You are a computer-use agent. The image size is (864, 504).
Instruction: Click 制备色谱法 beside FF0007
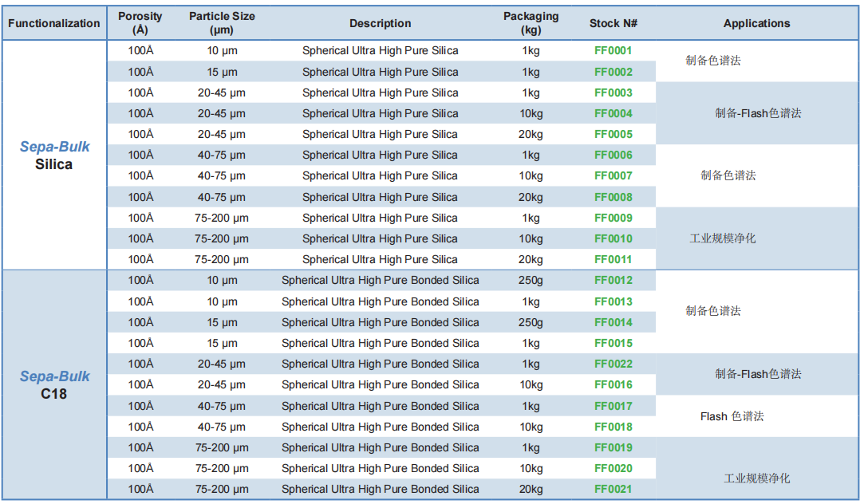(x=728, y=175)
